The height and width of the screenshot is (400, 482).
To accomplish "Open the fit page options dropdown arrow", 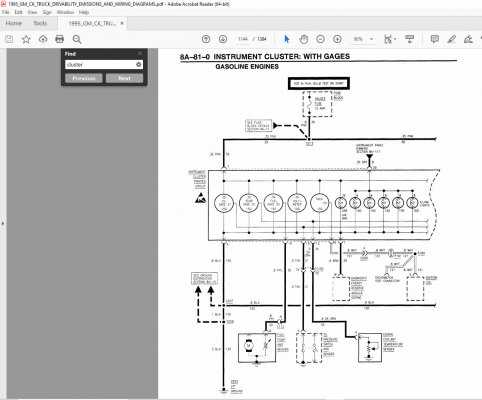I will tap(395, 39).
